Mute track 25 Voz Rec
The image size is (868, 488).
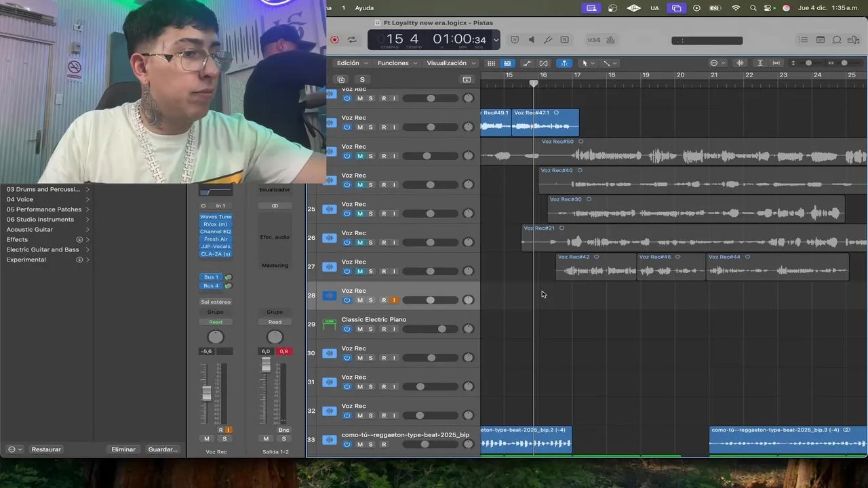click(x=360, y=213)
